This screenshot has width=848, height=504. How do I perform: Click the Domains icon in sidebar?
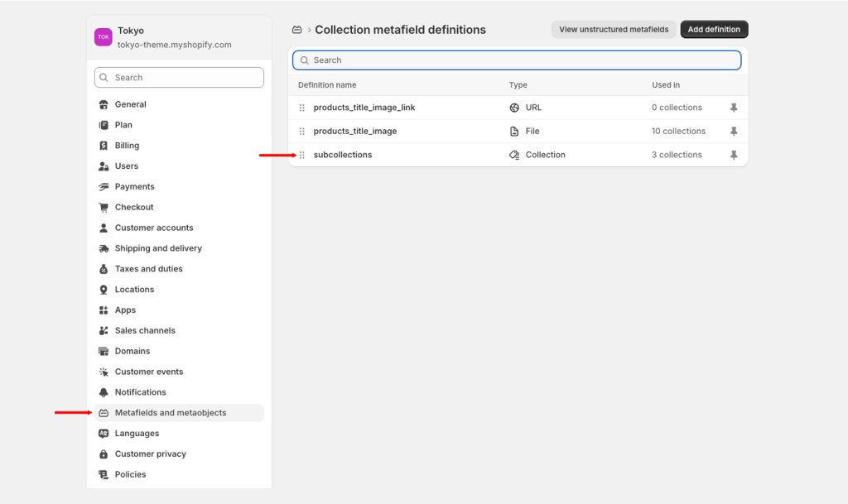[104, 351]
